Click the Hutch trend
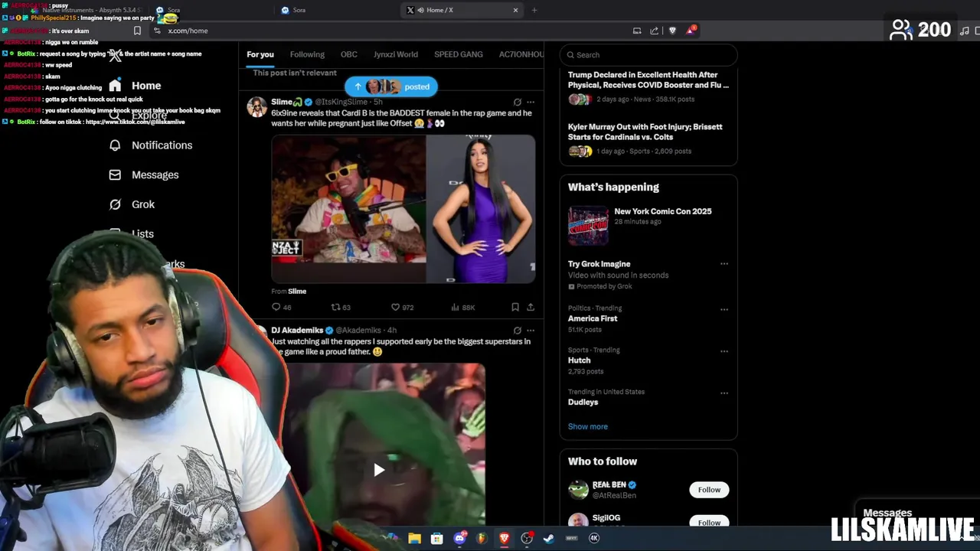This screenshot has height=551, width=980. coord(580,360)
